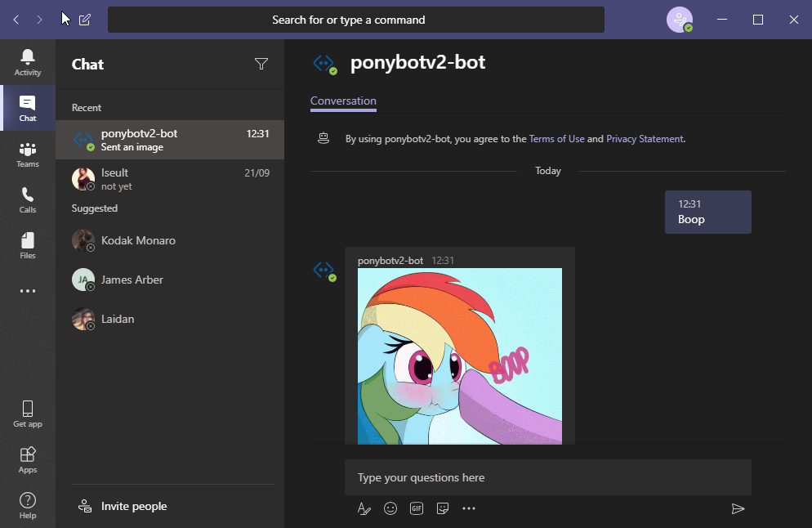The image size is (812, 528).
Task: Click the ponybotv2-bot sender name on message
Action: [390, 261]
